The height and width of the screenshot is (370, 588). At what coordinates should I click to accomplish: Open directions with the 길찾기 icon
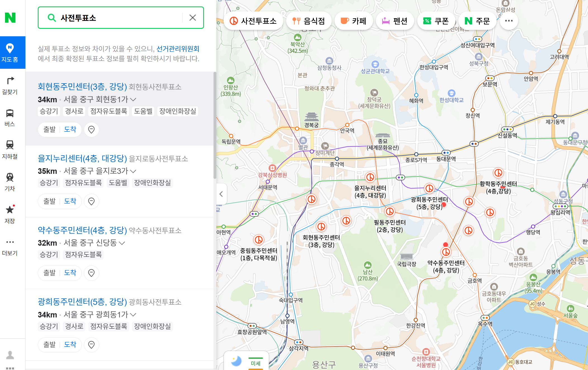tap(10, 83)
